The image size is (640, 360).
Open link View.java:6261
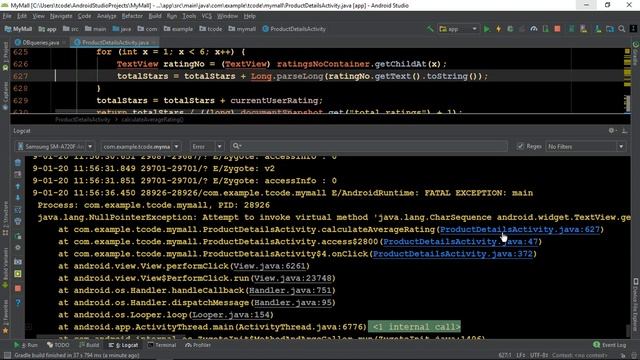pos(269,266)
